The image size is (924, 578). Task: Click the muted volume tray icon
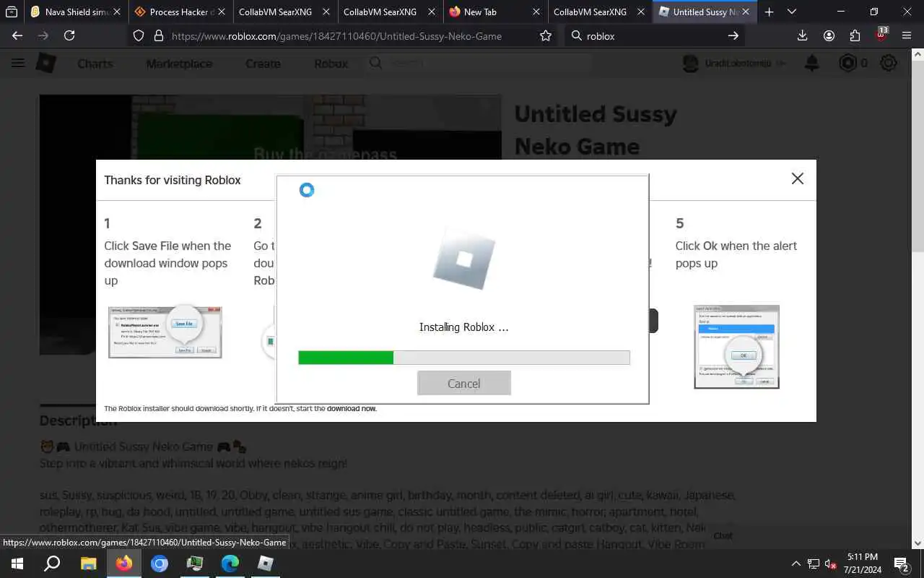pyautogui.click(x=831, y=564)
